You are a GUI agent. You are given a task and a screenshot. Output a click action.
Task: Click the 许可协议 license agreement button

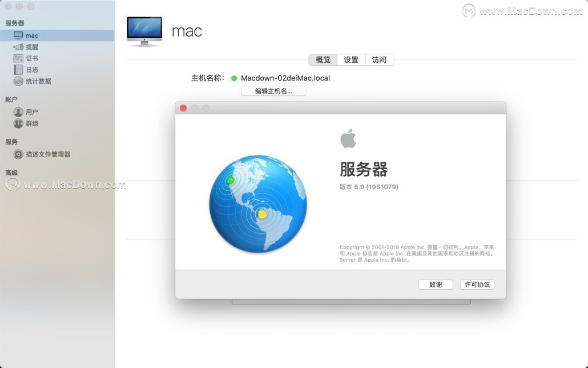tap(477, 285)
